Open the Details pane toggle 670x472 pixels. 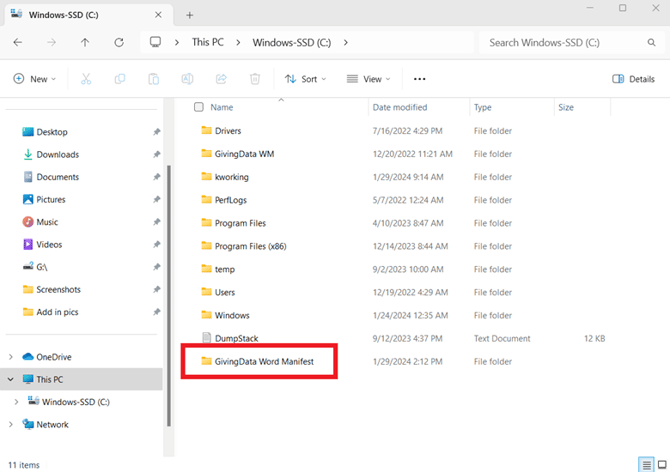[x=633, y=79]
